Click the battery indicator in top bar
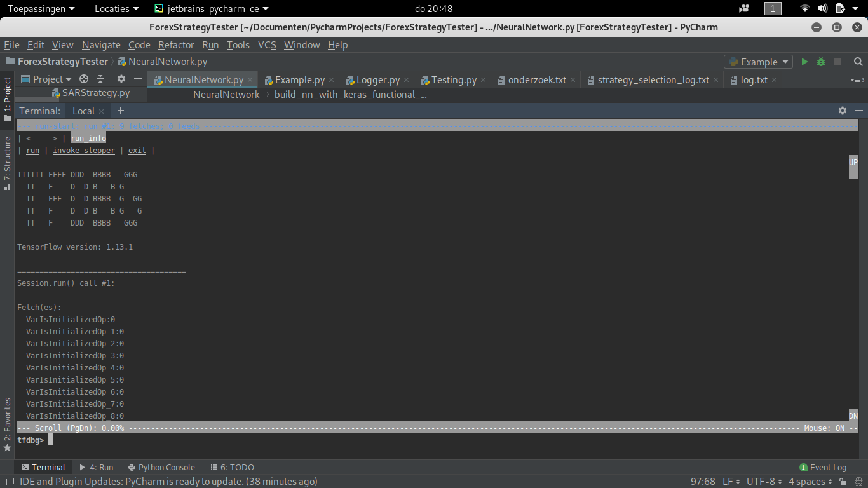Image resolution: width=868 pixels, height=488 pixels. coord(839,8)
